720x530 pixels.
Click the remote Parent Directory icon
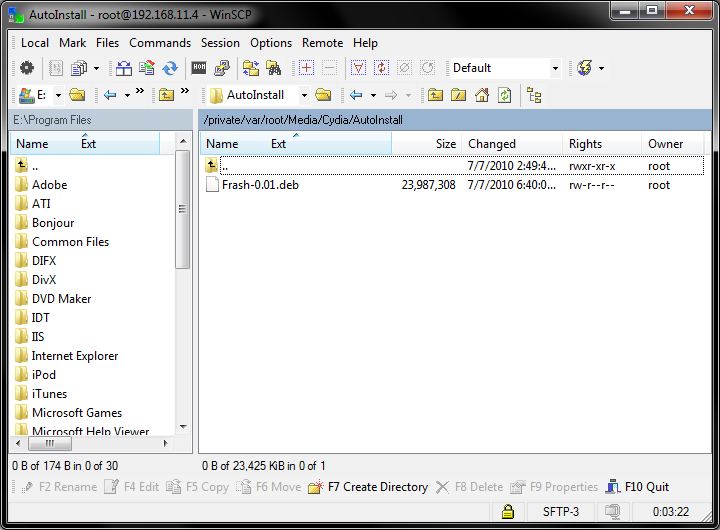(x=435, y=95)
